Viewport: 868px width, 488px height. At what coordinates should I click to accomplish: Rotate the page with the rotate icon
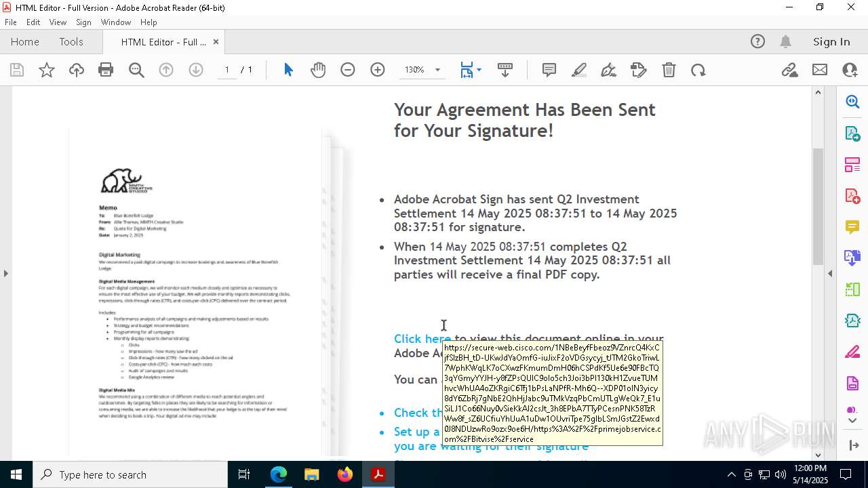click(x=698, y=70)
